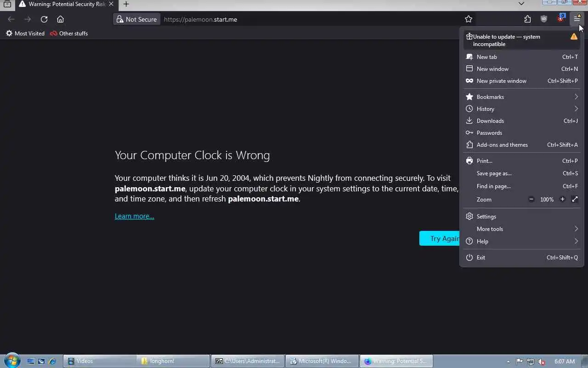Switch to longhorn! taskbar window
Image resolution: width=588 pixels, height=368 pixels.
tap(173, 361)
